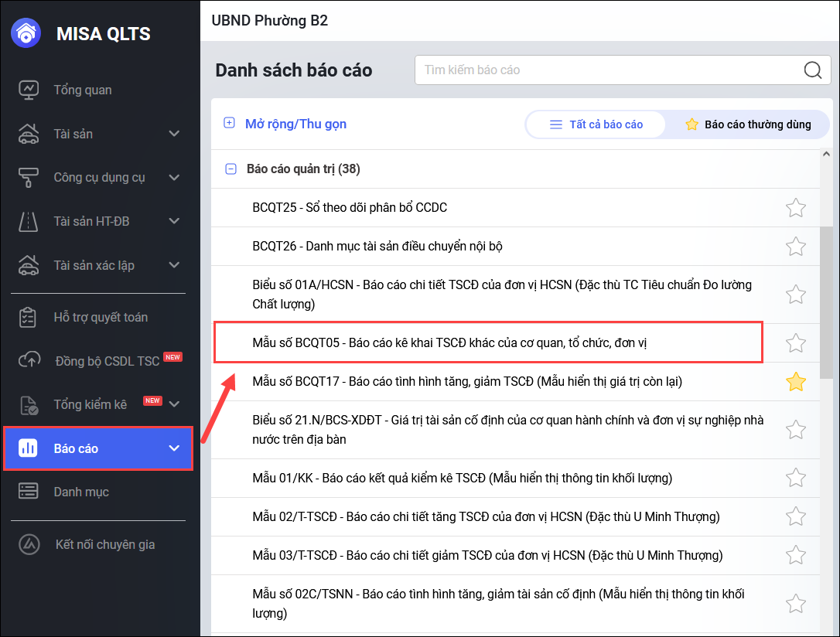Open Mẫu số BCQT05 báo cáo kê khai TSCĐ
840x637 pixels.
pyautogui.click(x=449, y=342)
